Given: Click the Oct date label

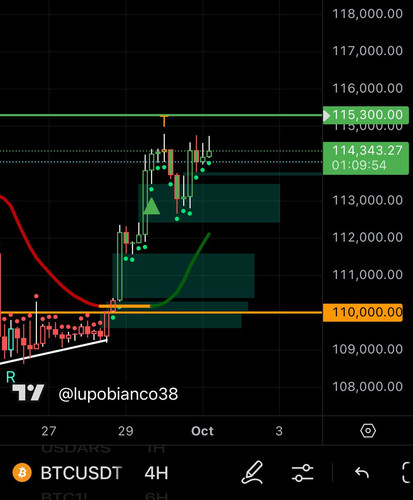Looking at the screenshot, I should click(x=202, y=431).
